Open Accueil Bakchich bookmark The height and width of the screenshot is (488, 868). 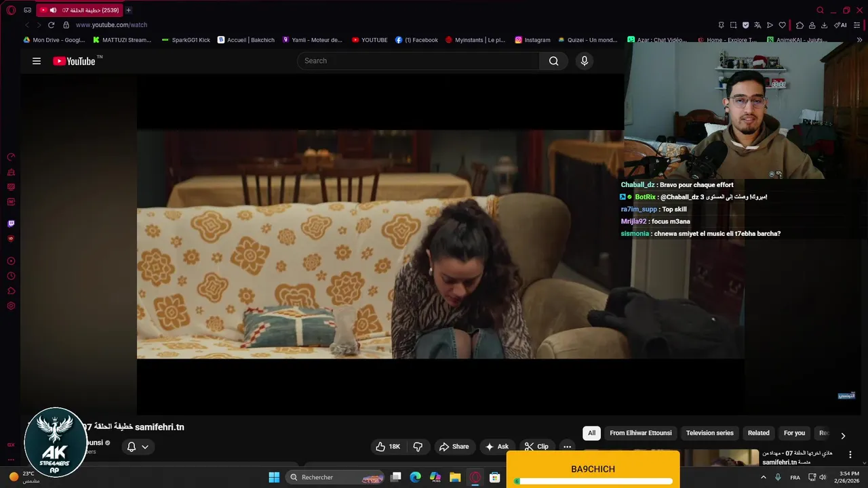(x=245, y=40)
